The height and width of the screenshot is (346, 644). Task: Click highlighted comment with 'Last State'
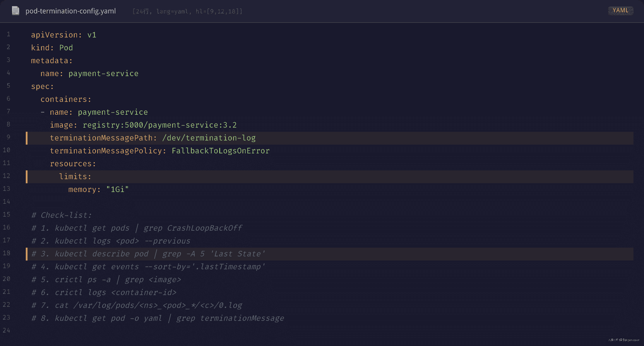click(330, 254)
